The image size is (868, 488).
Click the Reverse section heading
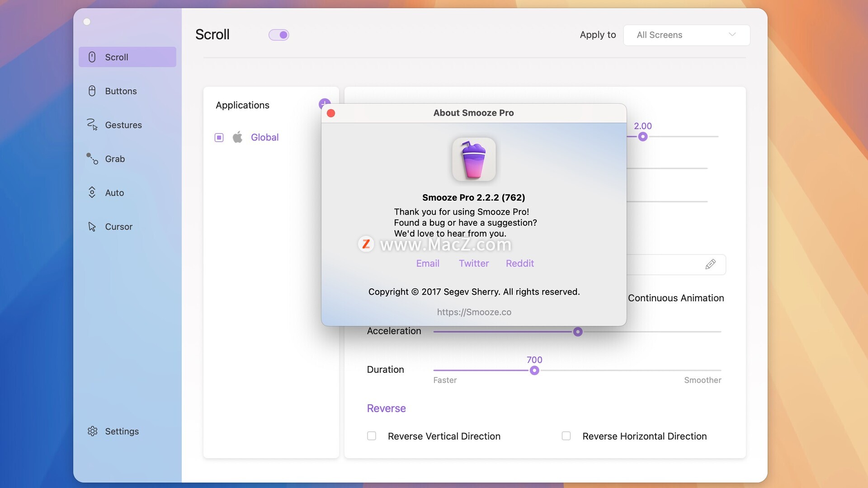tap(386, 408)
